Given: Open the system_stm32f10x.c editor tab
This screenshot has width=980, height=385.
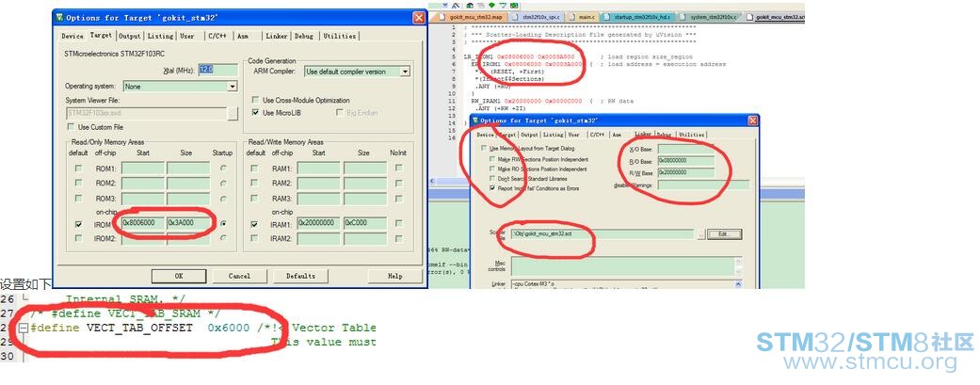Looking at the screenshot, I should click(711, 17).
